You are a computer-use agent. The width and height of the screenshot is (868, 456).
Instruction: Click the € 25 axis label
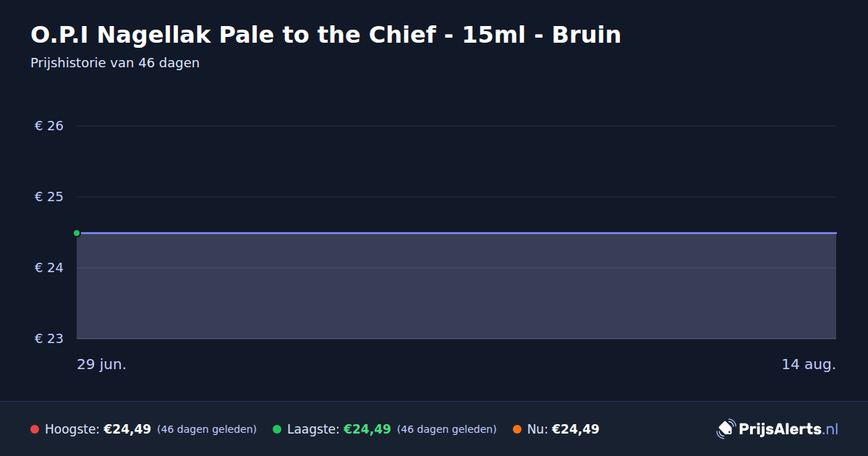[x=49, y=197]
